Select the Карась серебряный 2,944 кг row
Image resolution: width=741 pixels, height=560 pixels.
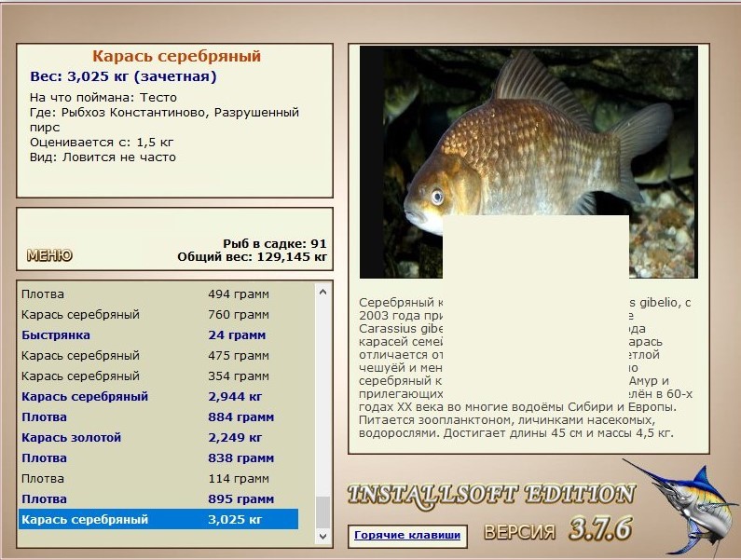point(158,397)
